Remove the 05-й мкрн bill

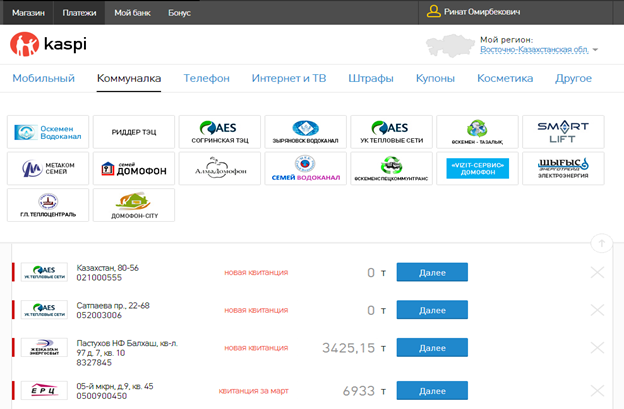597,391
